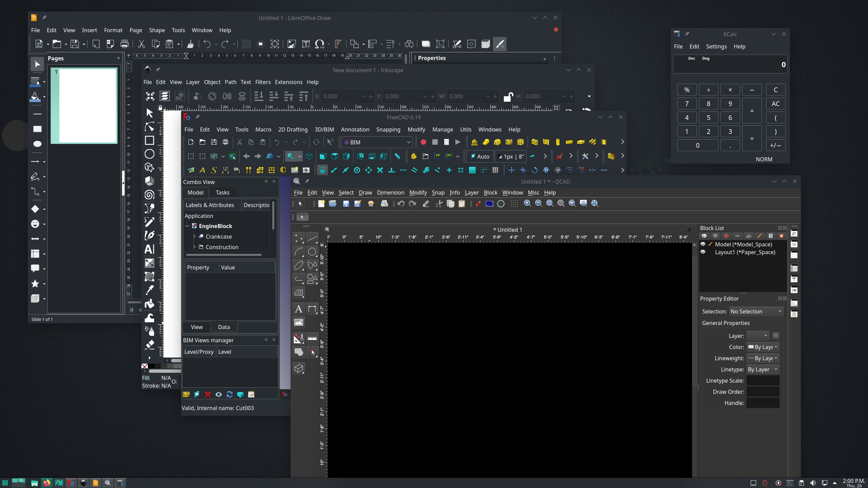The width and height of the screenshot is (868, 488).
Task: Toggle visibility of Layout1 (*Paper_Space) block
Action: pyautogui.click(x=703, y=252)
